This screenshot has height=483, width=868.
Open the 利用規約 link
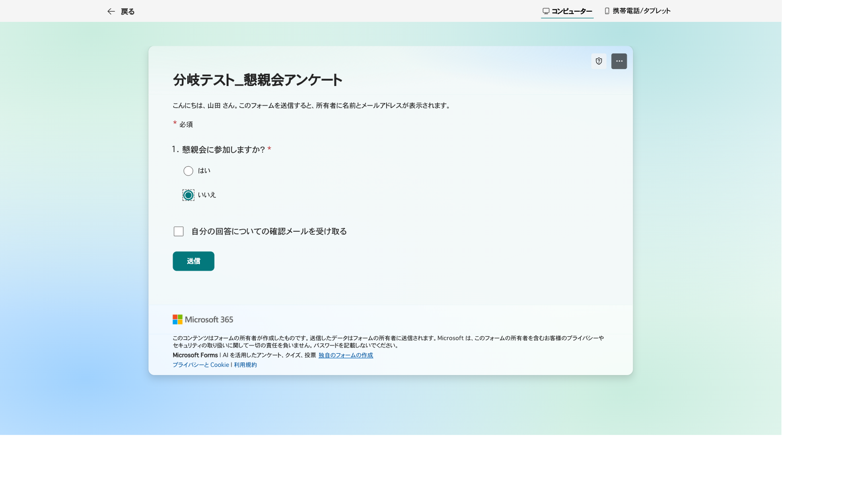(x=245, y=365)
